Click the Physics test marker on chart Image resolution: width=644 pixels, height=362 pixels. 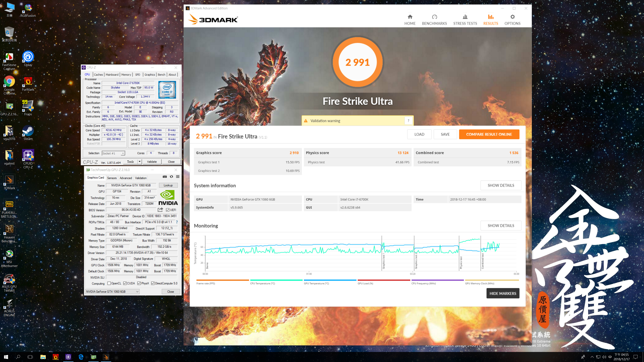point(461,262)
